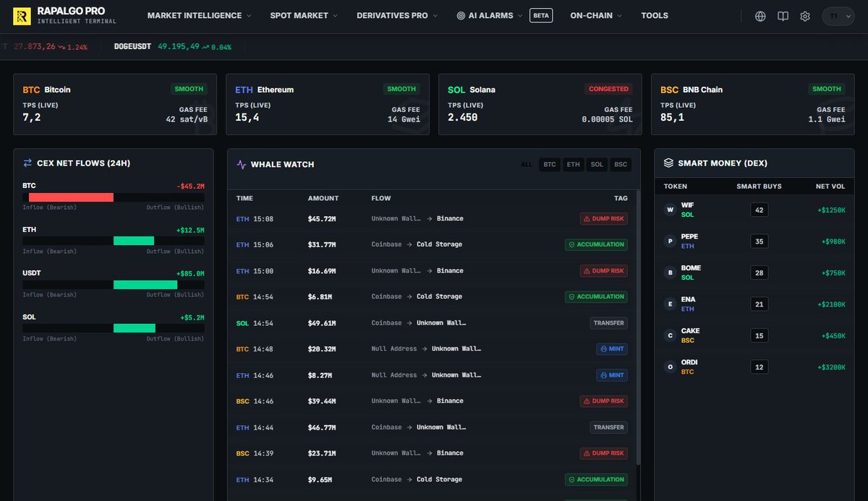Click the +$85.0M USDT flow value

pos(190,274)
